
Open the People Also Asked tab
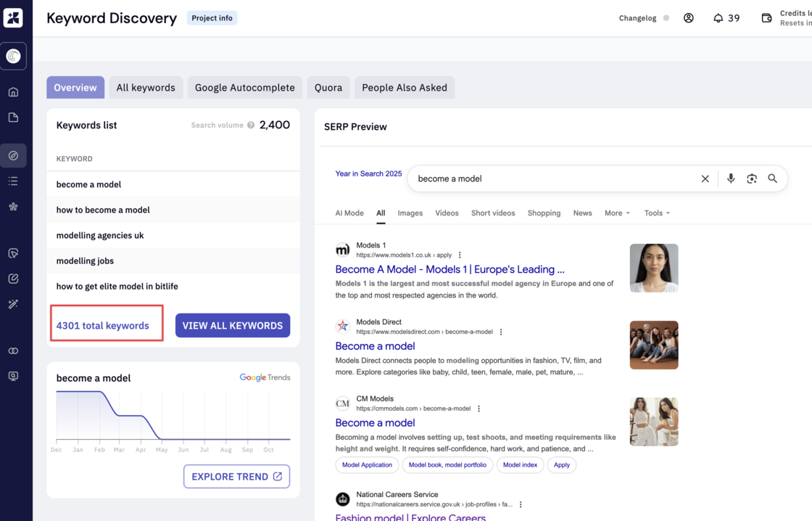coord(405,88)
